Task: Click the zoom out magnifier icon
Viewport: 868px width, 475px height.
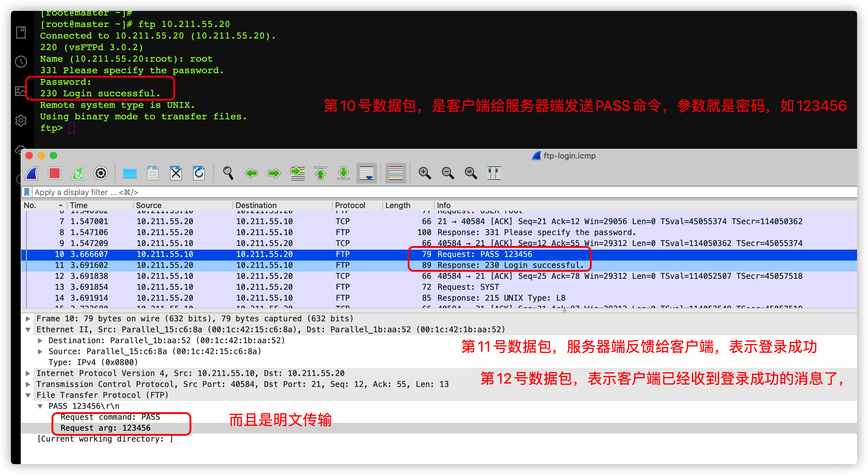Action: pos(448,173)
